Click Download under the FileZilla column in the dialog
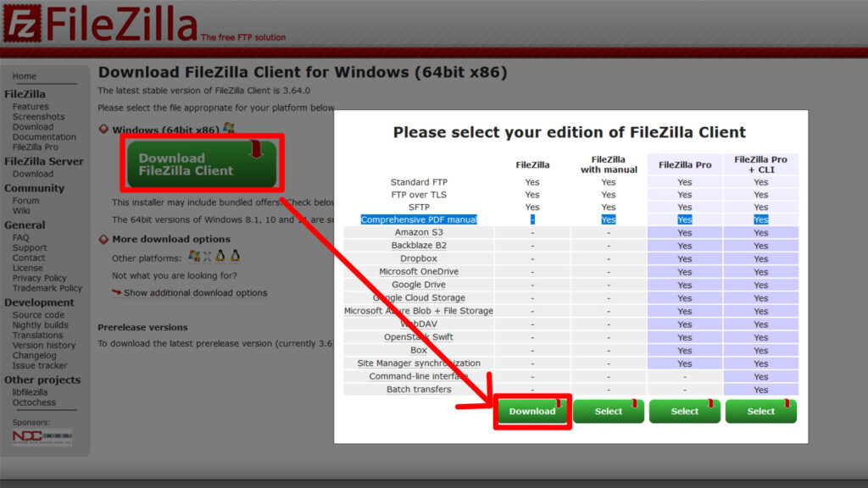This screenshot has height=488, width=868. tap(532, 411)
